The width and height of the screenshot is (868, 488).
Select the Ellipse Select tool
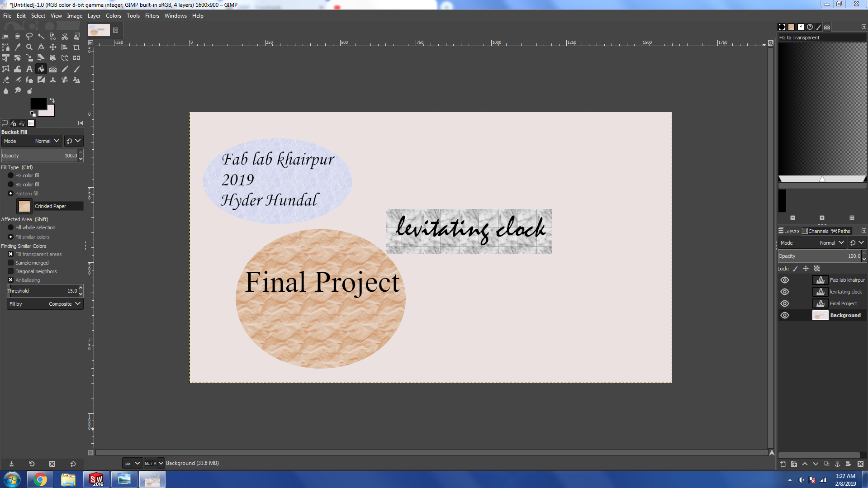(x=18, y=36)
